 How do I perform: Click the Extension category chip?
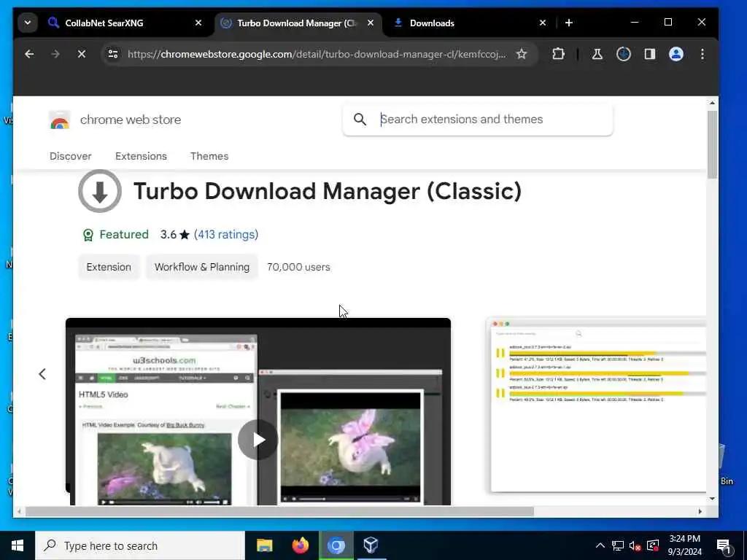[109, 267]
